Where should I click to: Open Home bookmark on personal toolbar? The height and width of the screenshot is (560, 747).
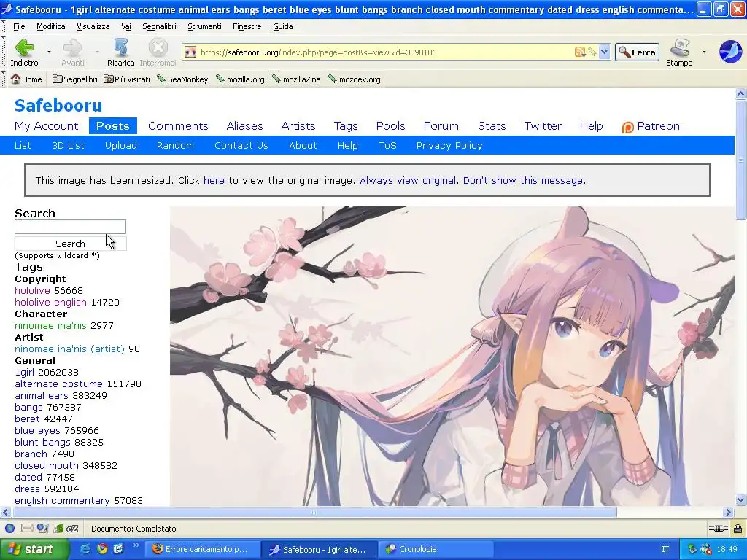(26, 79)
